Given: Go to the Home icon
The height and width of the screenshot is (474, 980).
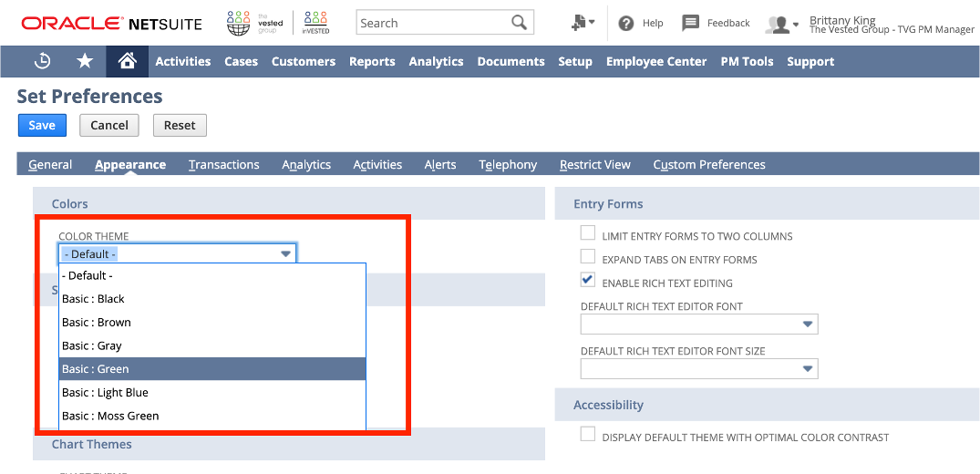Looking at the screenshot, I should click(x=128, y=61).
